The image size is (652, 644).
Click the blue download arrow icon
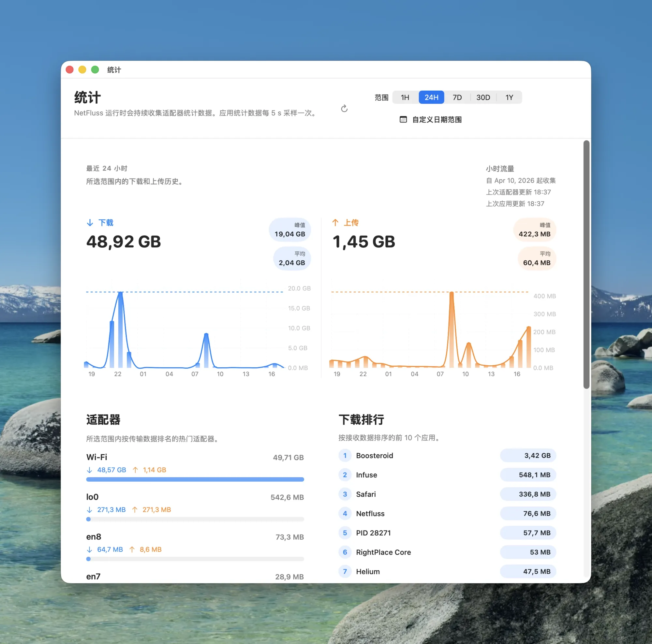tap(90, 223)
